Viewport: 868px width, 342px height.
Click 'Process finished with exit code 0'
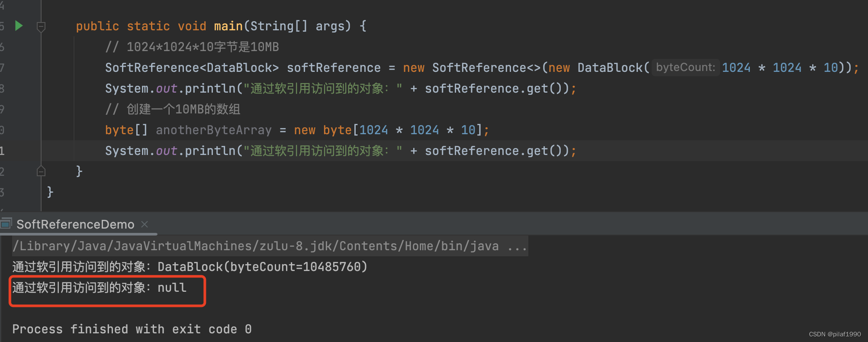[x=132, y=329]
